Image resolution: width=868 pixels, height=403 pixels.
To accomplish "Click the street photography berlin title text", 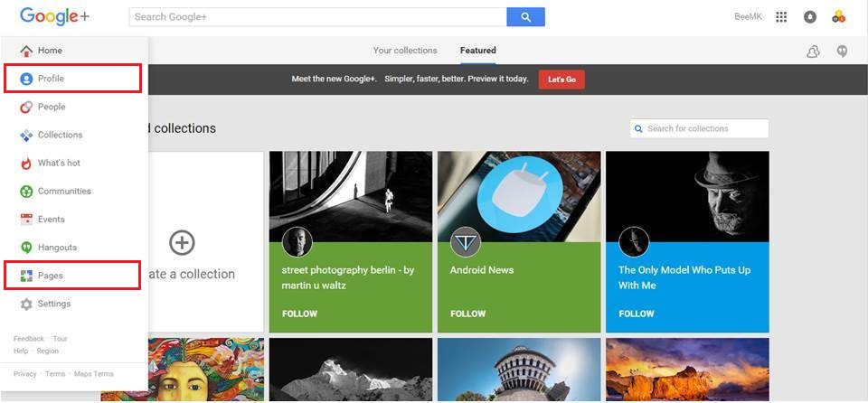I will (347, 278).
